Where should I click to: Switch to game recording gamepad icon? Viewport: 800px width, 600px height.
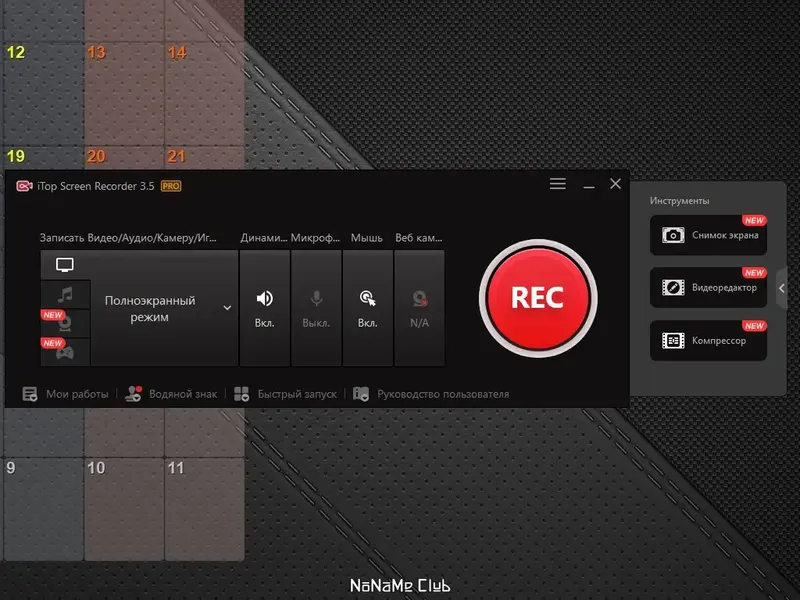click(65, 353)
